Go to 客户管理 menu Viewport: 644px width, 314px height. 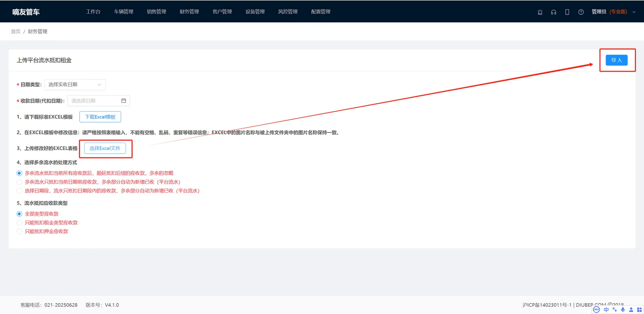coord(222,12)
